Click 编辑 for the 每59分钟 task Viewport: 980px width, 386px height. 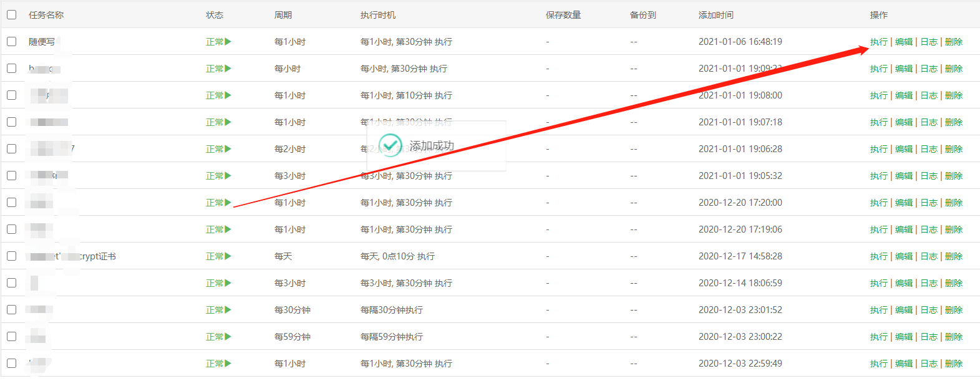(903, 337)
